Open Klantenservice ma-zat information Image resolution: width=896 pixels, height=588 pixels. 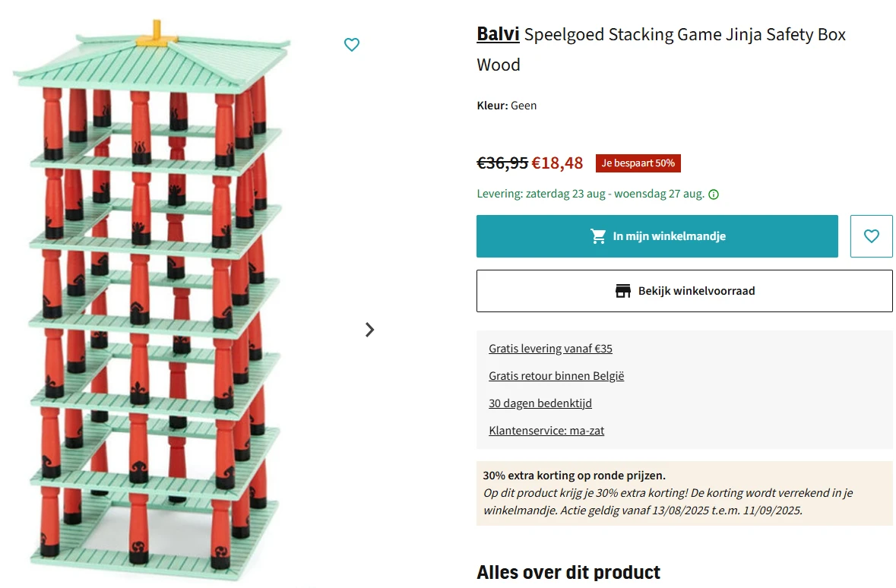click(546, 430)
